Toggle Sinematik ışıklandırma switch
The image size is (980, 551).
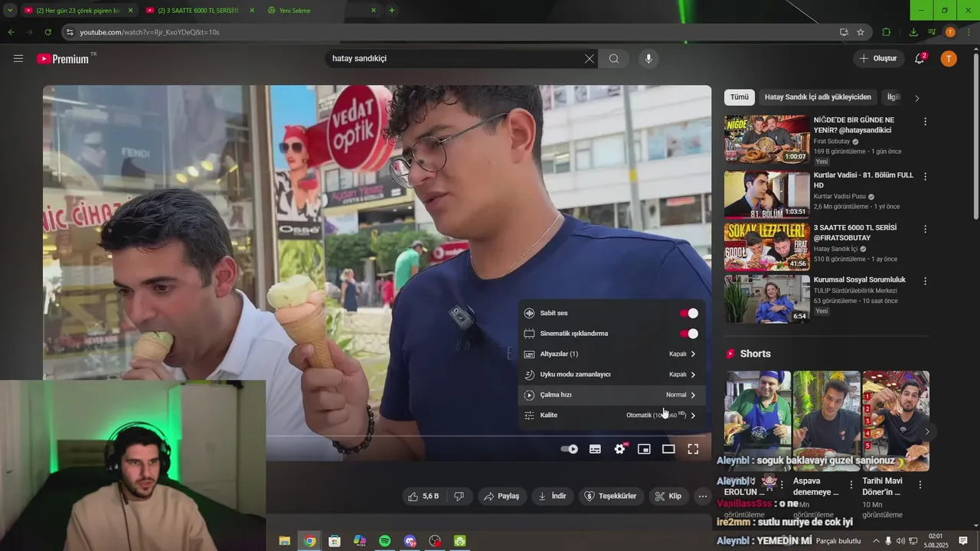pyautogui.click(x=688, y=334)
